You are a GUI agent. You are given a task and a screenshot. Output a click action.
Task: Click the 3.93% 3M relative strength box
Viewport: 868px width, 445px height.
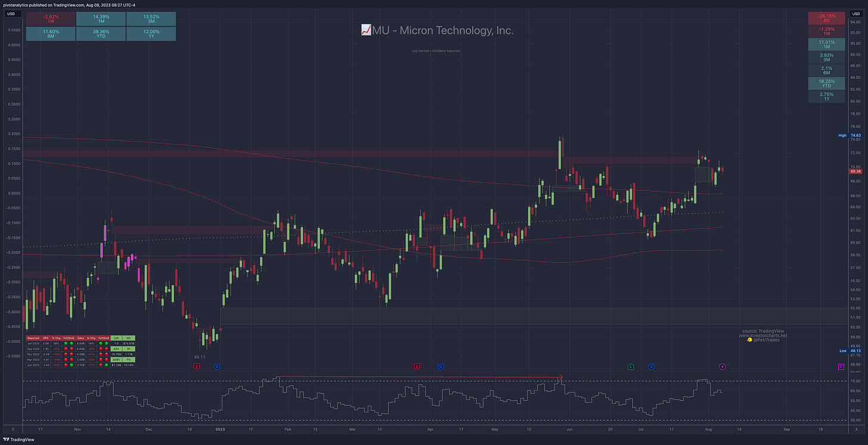point(826,57)
